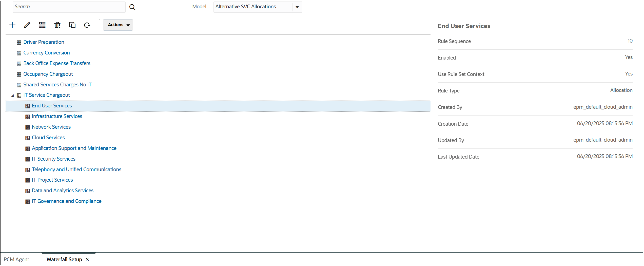Viewport: 644px width, 266px height.
Task: Open the Model dropdown arrow
Action: point(297,7)
